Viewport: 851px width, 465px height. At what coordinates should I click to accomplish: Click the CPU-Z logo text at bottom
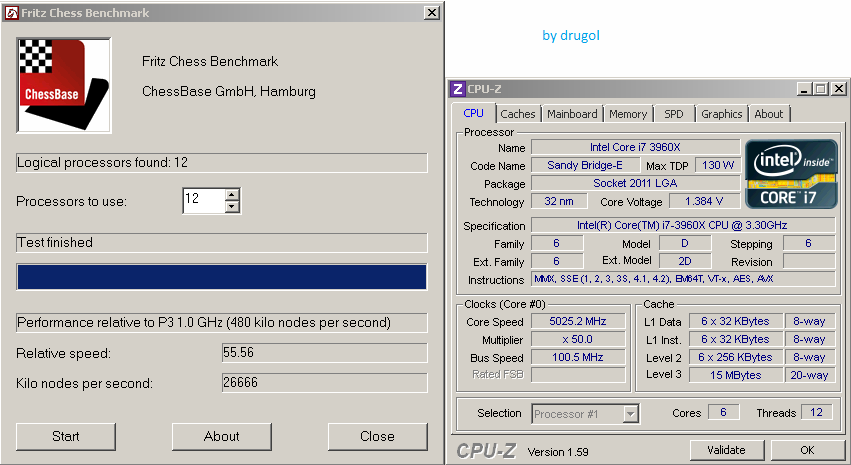[x=486, y=451]
